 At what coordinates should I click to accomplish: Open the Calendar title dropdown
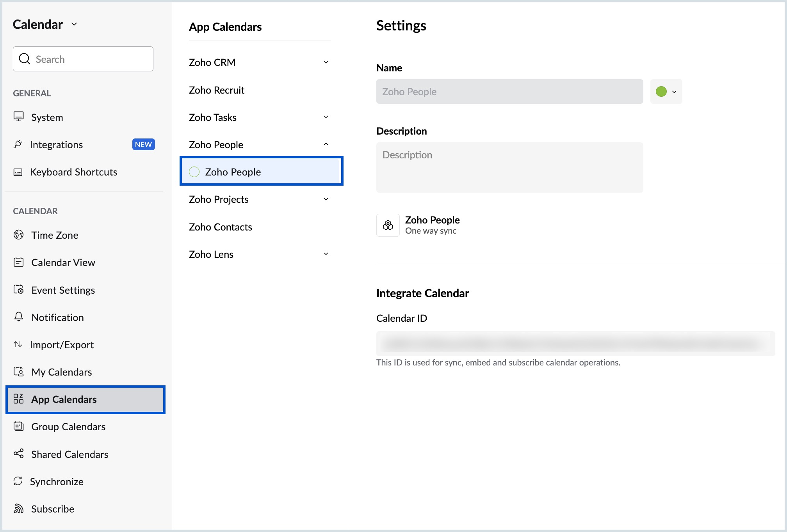[74, 24]
